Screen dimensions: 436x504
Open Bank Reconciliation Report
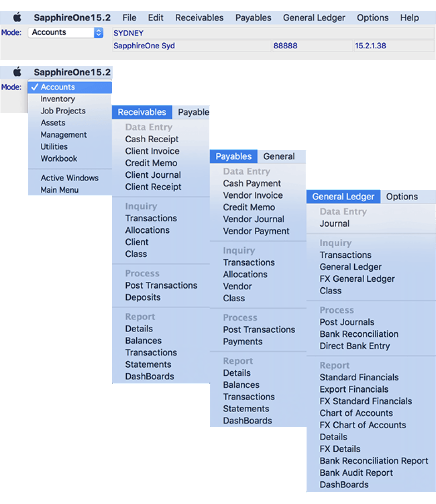click(374, 461)
